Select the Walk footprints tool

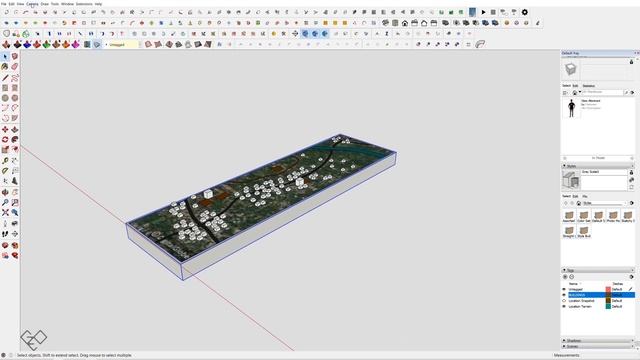point(5,234)
